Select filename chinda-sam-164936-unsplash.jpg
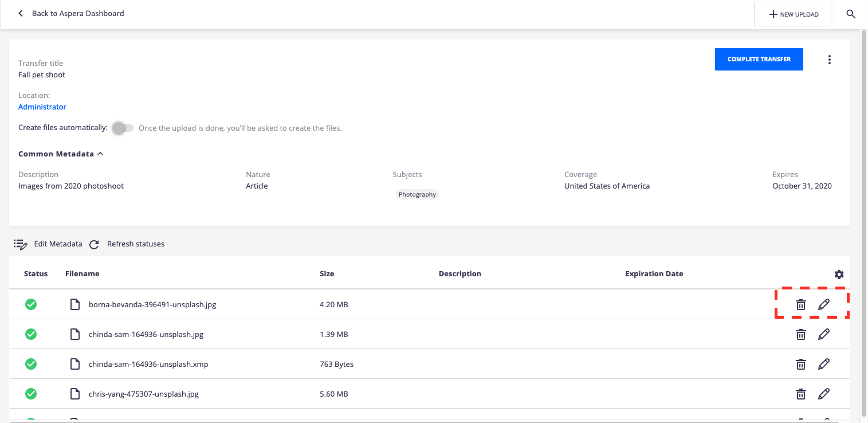868x423 pixels. (x=146, y=335)
